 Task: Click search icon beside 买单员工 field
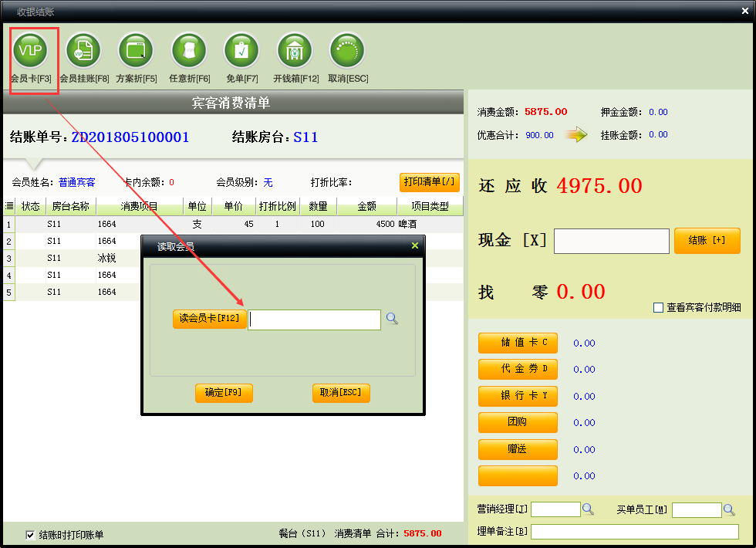(x=729, y=509)
